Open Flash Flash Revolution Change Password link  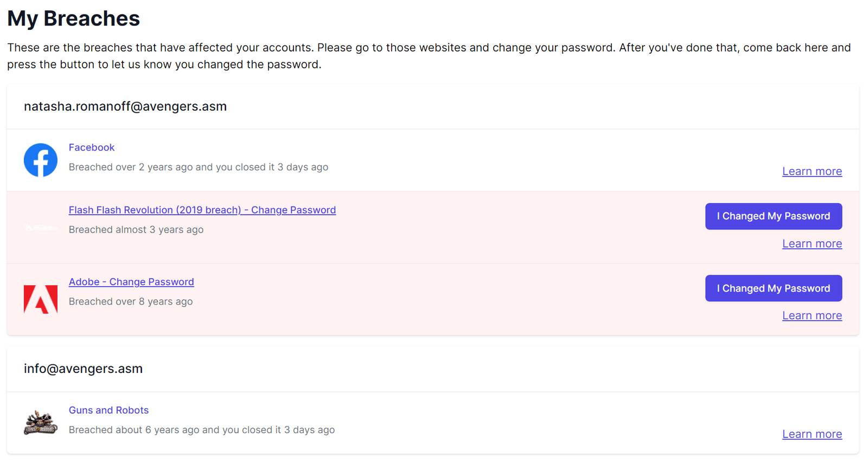pyautogui.click(x=202, y=210)
